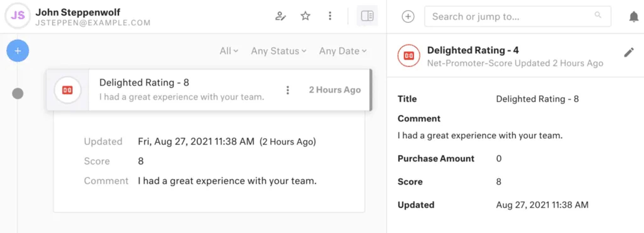Open the rating card's three-dot menu

click(287, 90)
